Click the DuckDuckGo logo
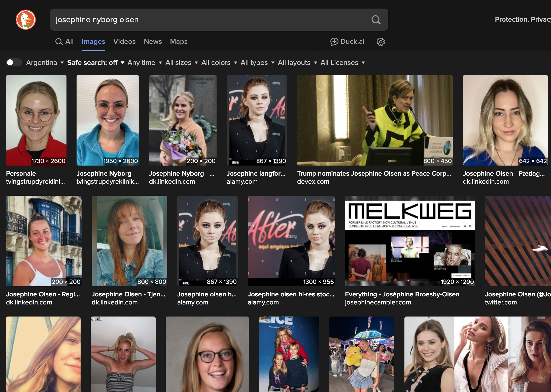Screen dimensions: 551x392 pos(26,20)
